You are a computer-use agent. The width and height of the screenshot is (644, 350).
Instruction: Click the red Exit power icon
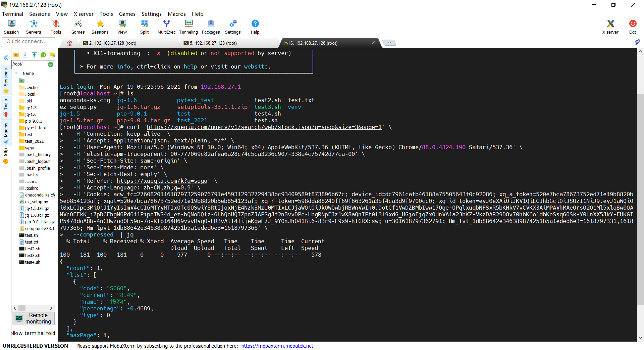tap(633, 27)
